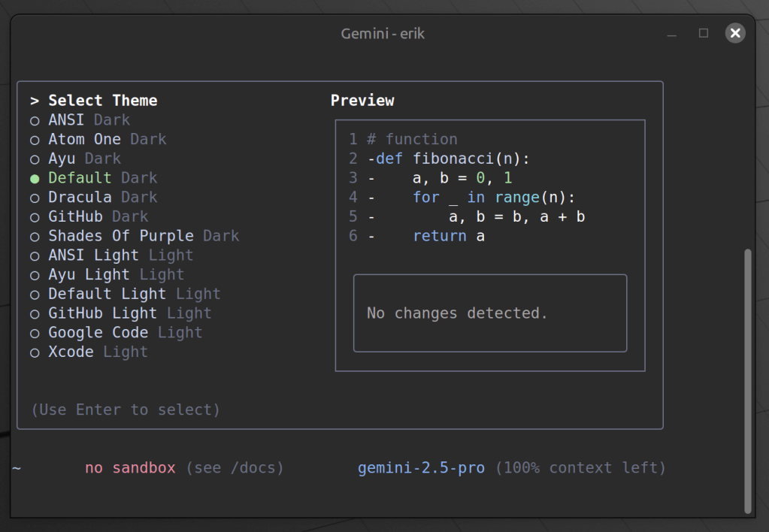
Task: Select the ANSI Dark theme radio button
Action: pyautogui.click(x=35, y=120)
